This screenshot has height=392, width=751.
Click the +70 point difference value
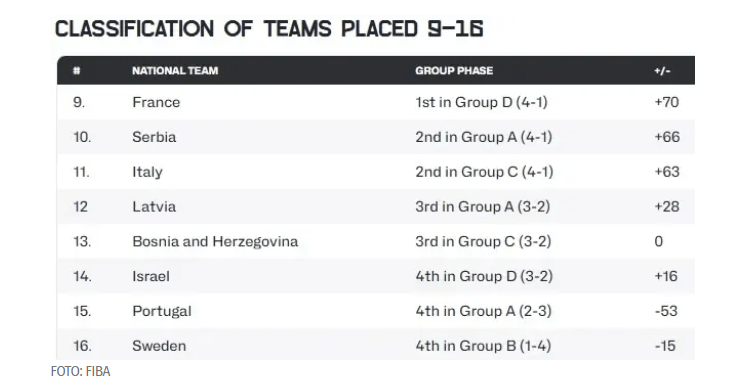coord(667,102)
